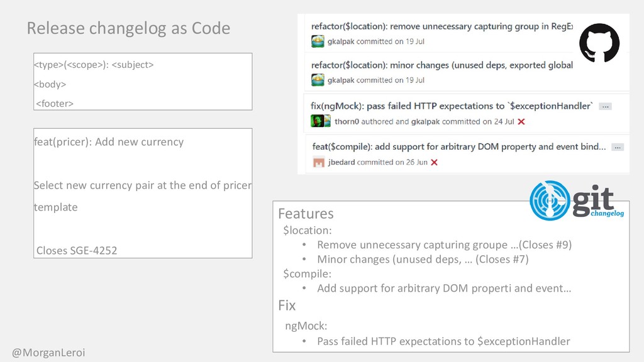Open the refactor($location) remove unnecessary capturing group commit
This screenshot has width=644, height=362.
(x=442, y=26)
